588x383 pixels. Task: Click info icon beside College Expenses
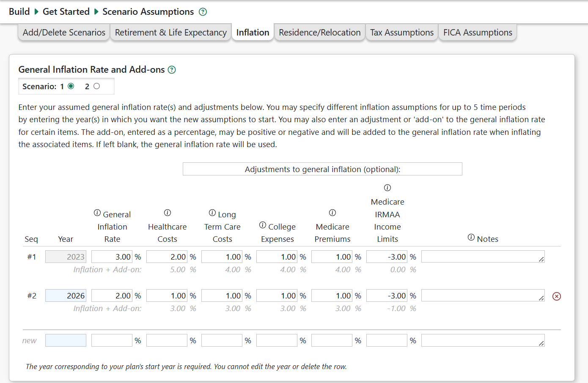coord(263,225)
